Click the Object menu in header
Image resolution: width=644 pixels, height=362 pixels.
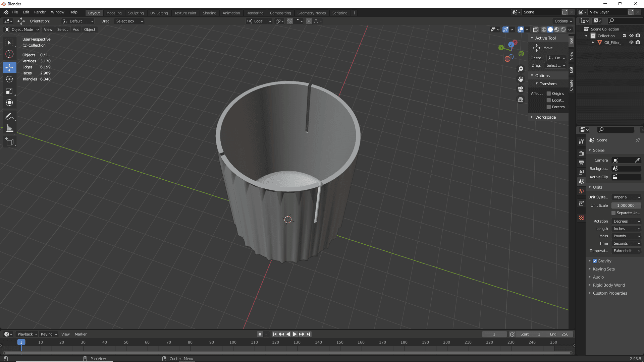(x=89, y=29)
